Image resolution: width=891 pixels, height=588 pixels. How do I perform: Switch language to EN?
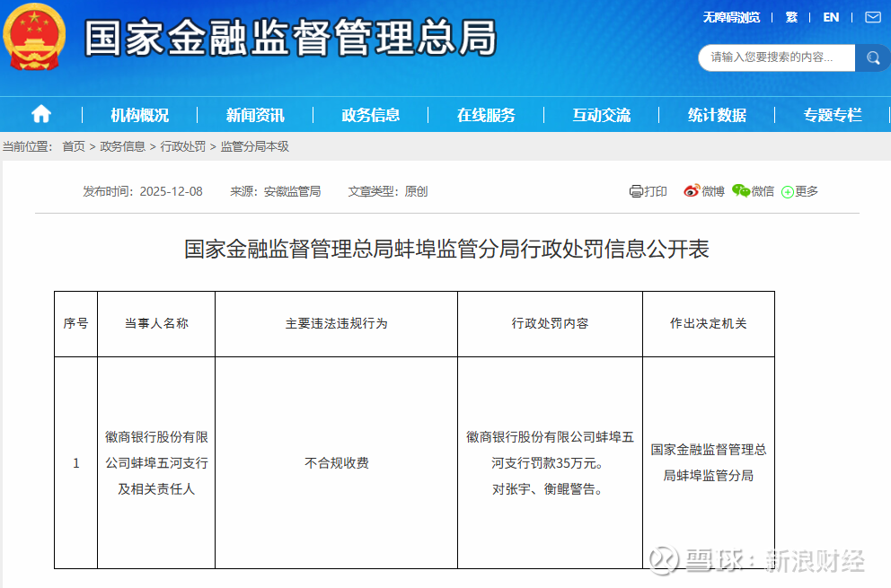(x=831, y=18)
